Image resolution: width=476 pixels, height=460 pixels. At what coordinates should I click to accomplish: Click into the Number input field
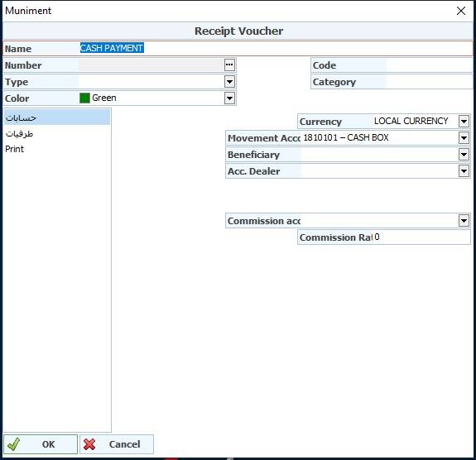[x=151, y=65]
